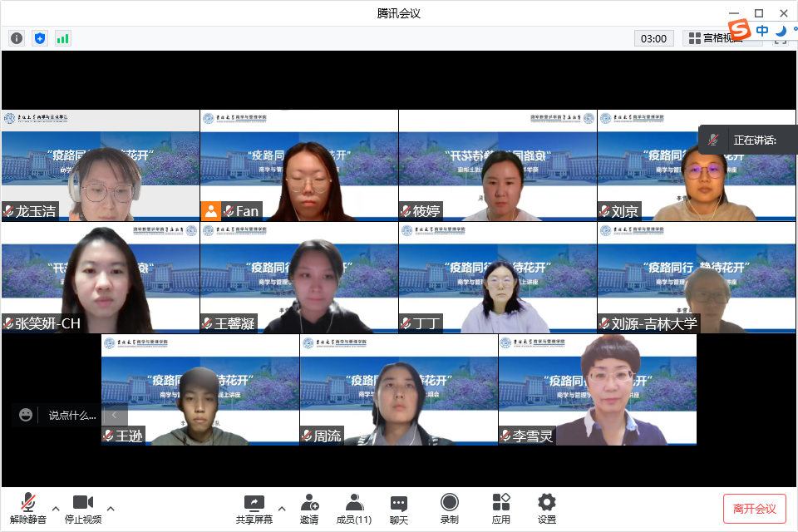The width and height of the screenshot is (798, 532).
Task: Check network signal status icon
Action: 63,38
